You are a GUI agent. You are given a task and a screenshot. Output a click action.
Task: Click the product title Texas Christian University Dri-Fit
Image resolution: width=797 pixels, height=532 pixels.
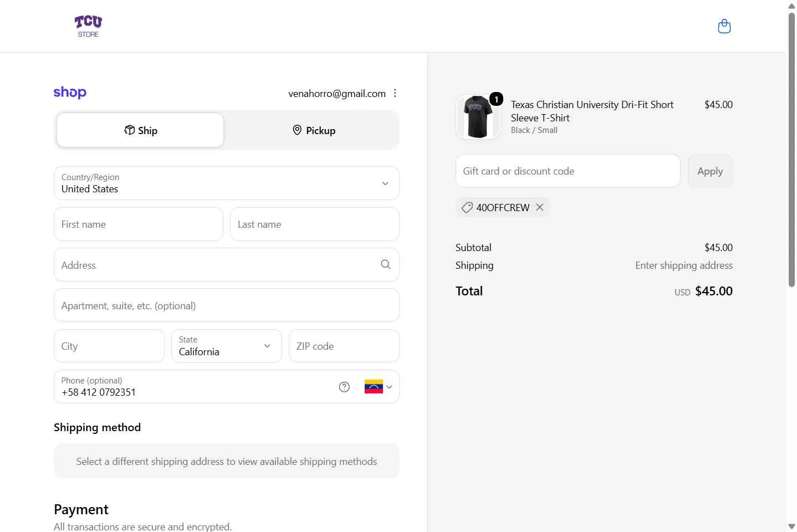pos(592,111)
